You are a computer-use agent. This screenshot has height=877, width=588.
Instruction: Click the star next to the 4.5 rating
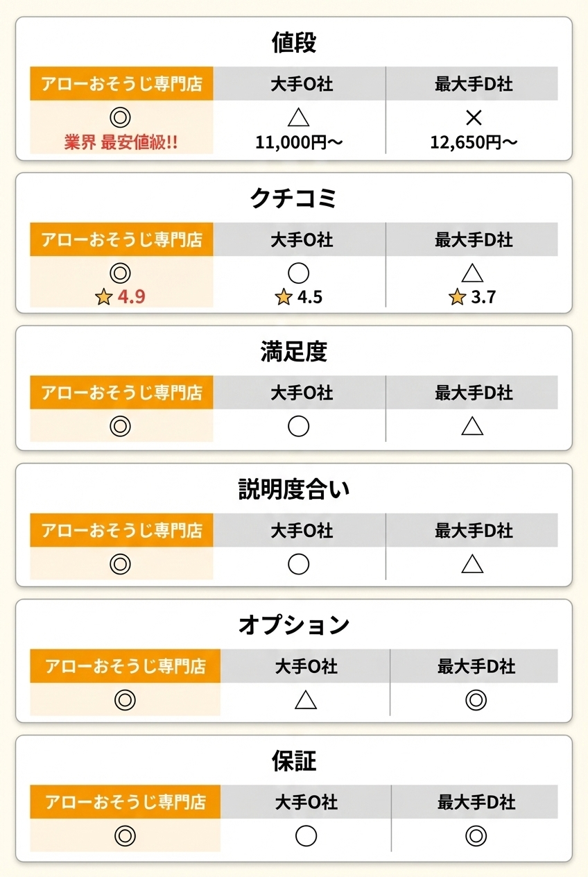point(283,298)
